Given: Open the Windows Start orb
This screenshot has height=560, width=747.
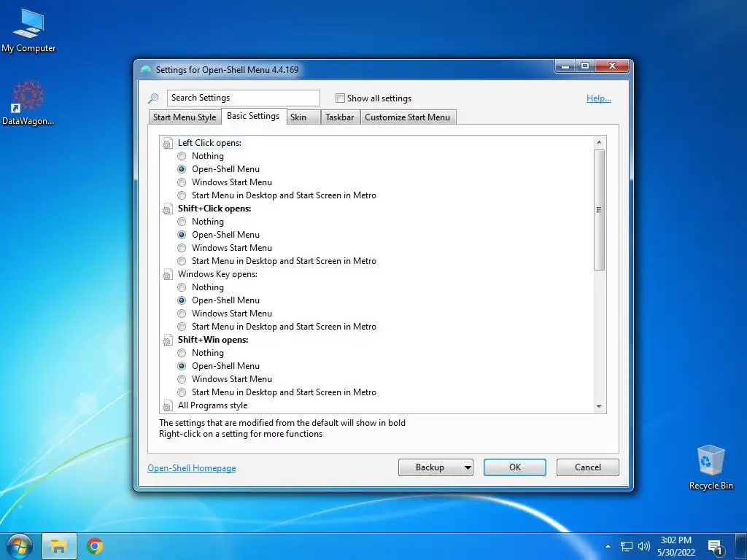Looking at the screenshot, I should (20, 546).
